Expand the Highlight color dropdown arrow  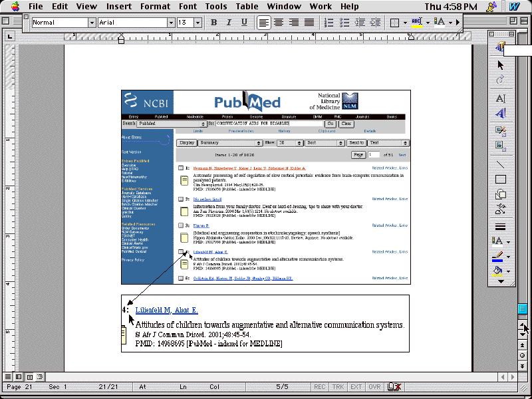click(x=428, y=23)
